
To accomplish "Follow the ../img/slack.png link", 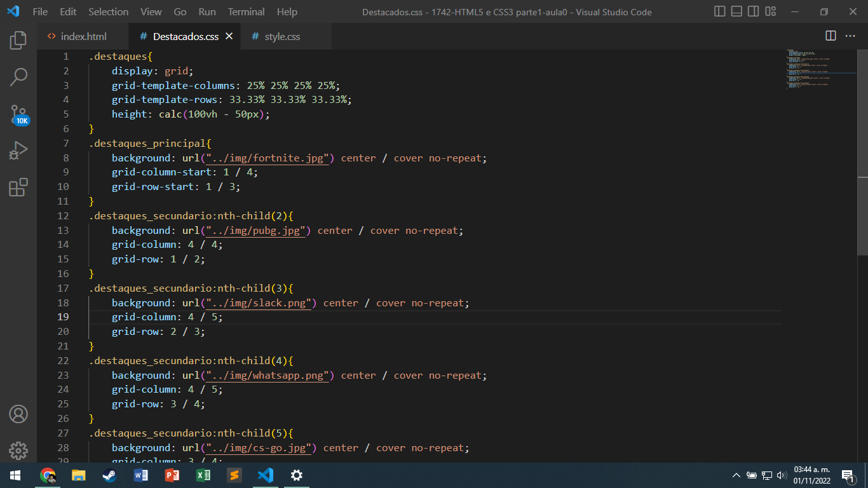I will click(259, 302).
